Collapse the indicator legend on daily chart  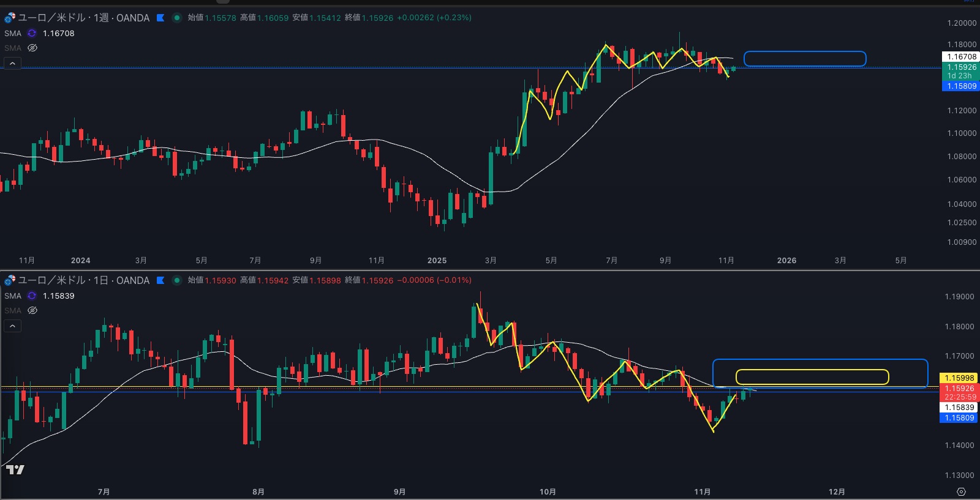[12, 326]
